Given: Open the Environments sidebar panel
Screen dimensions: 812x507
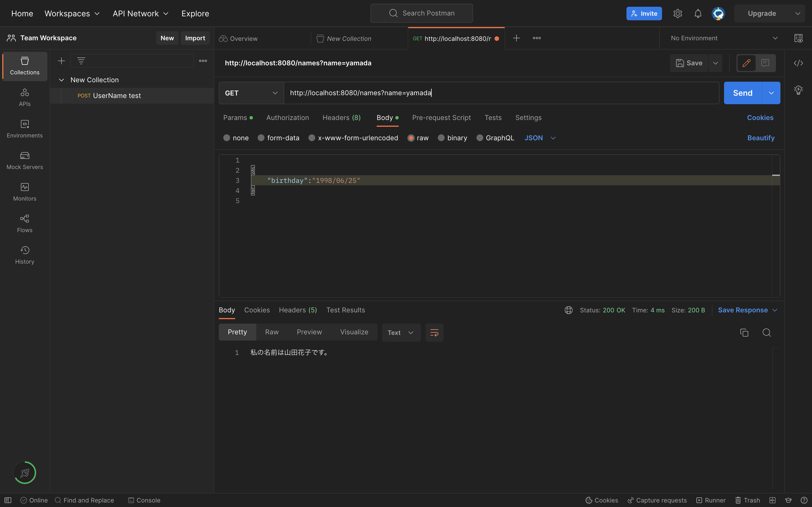Looking at the screenshot, I should (25, 129).
